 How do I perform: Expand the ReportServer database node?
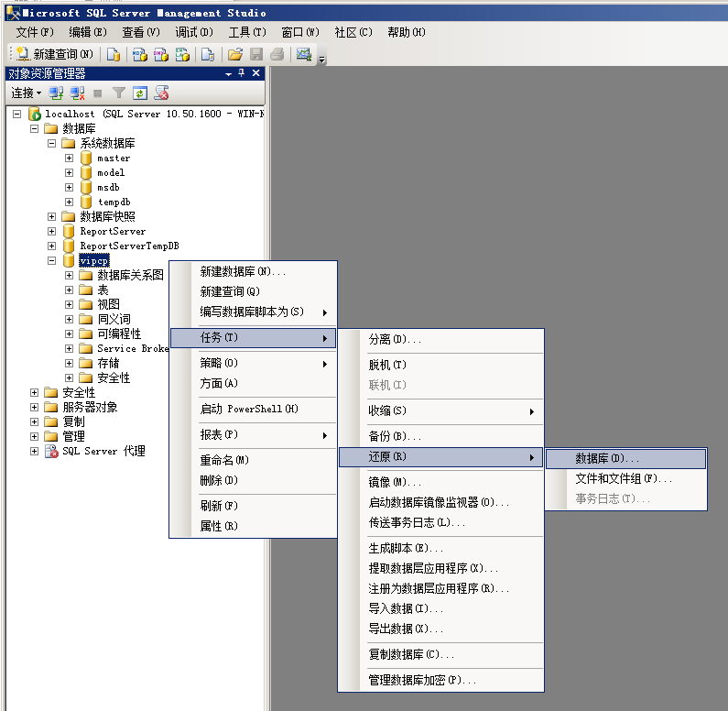(51, 231)
